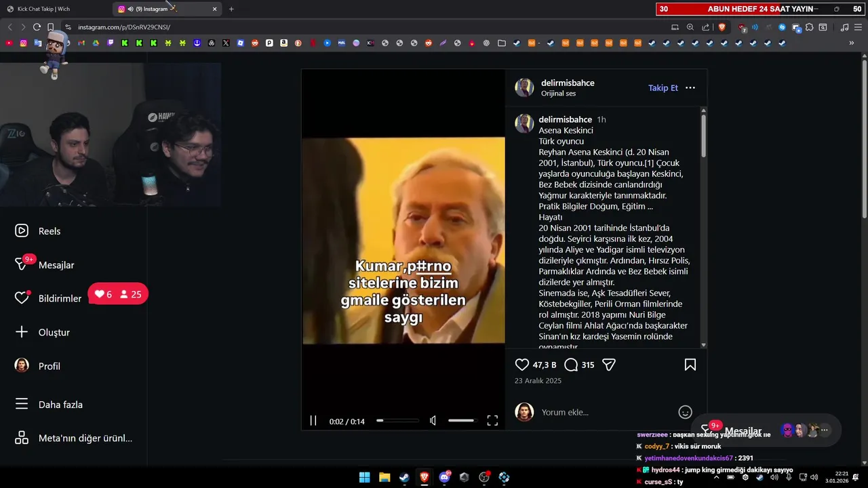Open the browser extensions puzzle icon
Viewport: 868px width, 488px height.
[x=809, y=27]
